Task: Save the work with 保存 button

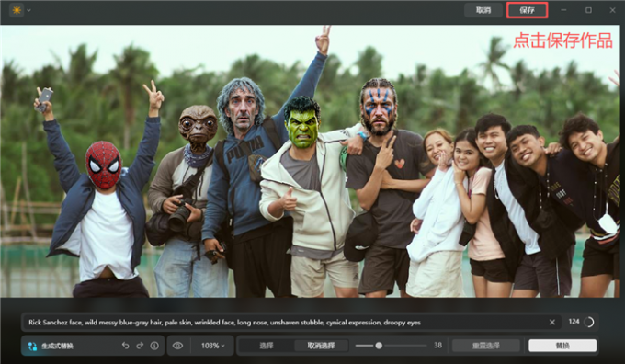Action: coord(527,10)
